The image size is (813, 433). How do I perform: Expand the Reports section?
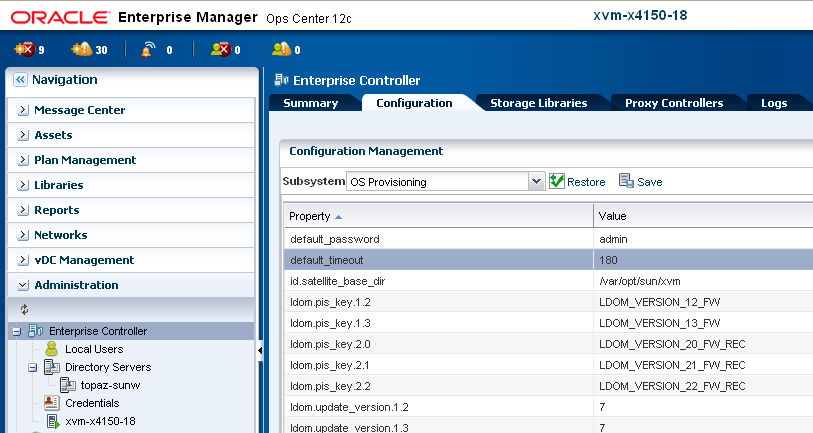click(x=23, y=209)
